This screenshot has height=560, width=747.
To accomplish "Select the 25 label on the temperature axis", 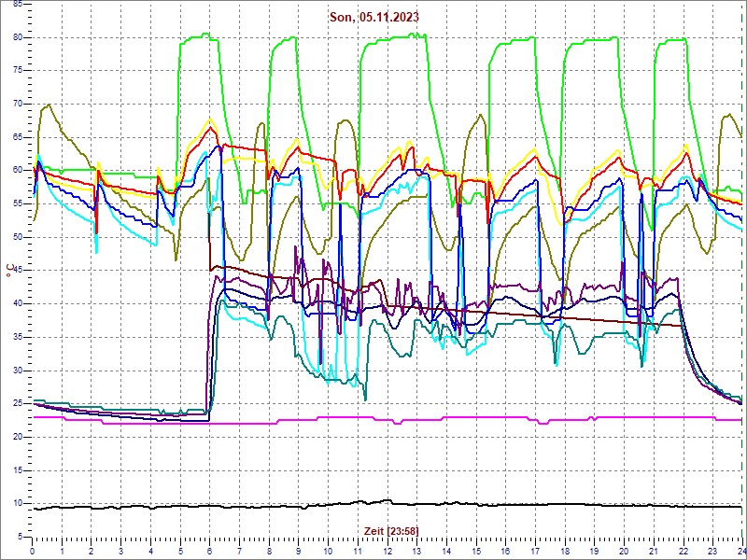I will tap(17, 404).
